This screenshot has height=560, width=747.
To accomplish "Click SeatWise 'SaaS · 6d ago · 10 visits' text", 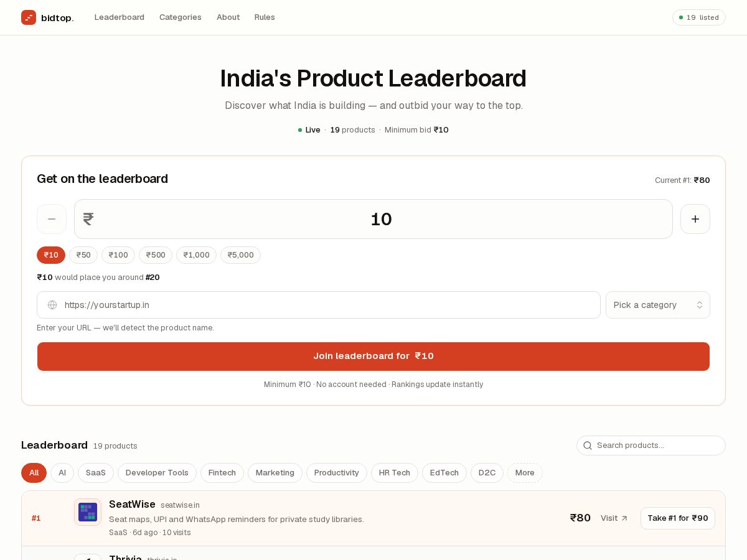I will (x=150, y=533).
